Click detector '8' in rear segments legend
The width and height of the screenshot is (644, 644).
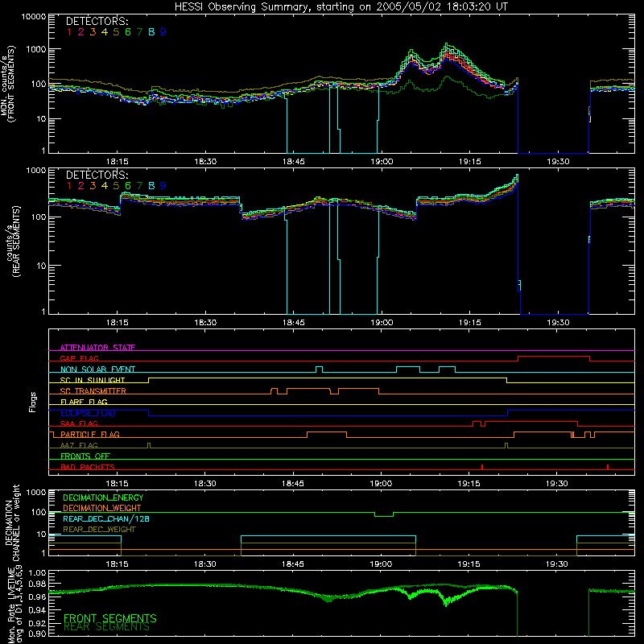151,186
